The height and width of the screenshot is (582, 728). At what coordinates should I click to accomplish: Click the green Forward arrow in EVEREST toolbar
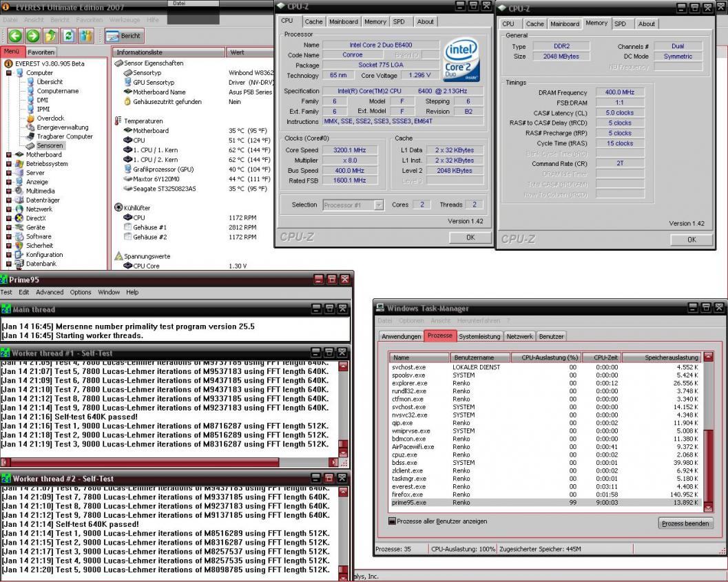click(x=33, y=36)
